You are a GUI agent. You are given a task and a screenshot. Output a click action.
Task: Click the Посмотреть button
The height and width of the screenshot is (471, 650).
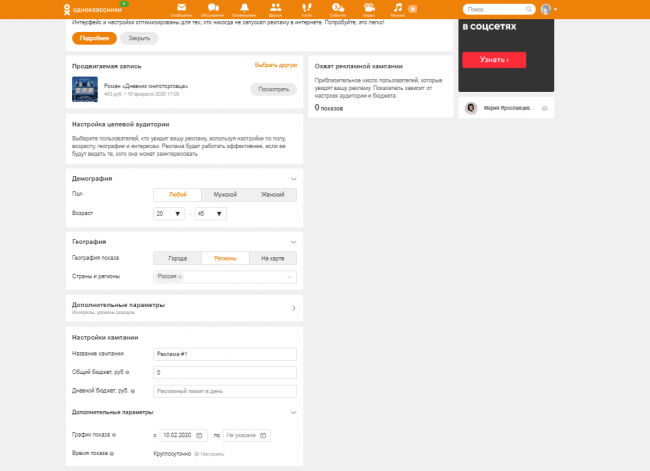point(274,89)
